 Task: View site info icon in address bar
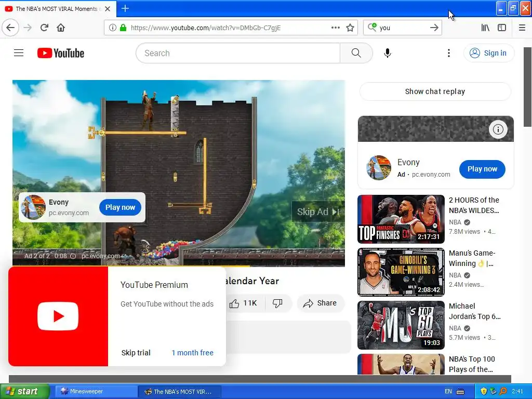click(x=113, y=28)
